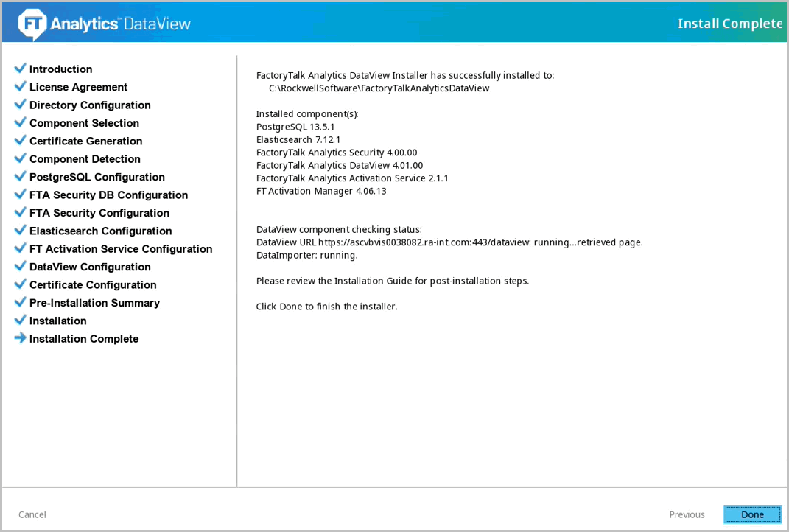Select the Component Selection step label
Screen dimensions: 789x532
point(84,123)
